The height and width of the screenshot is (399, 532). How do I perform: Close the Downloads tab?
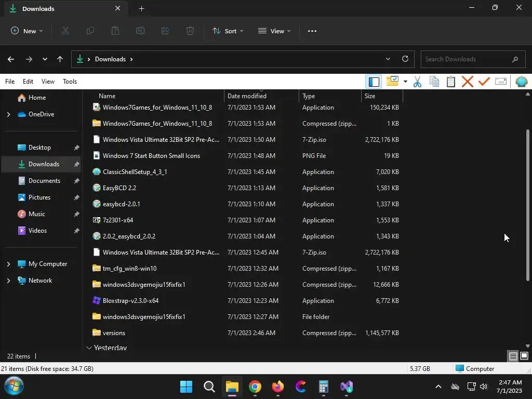click(x=118, y=8)
